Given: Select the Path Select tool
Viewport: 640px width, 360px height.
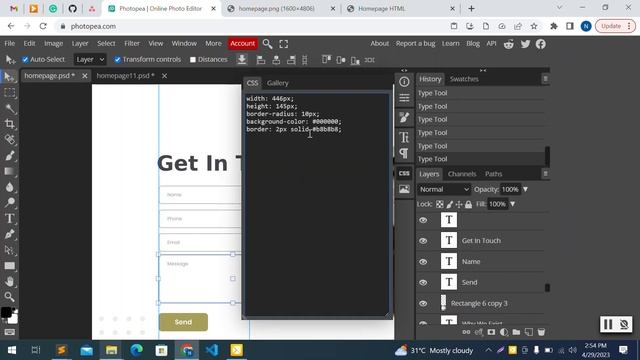Looking at the screenshot, I should 9,250.
